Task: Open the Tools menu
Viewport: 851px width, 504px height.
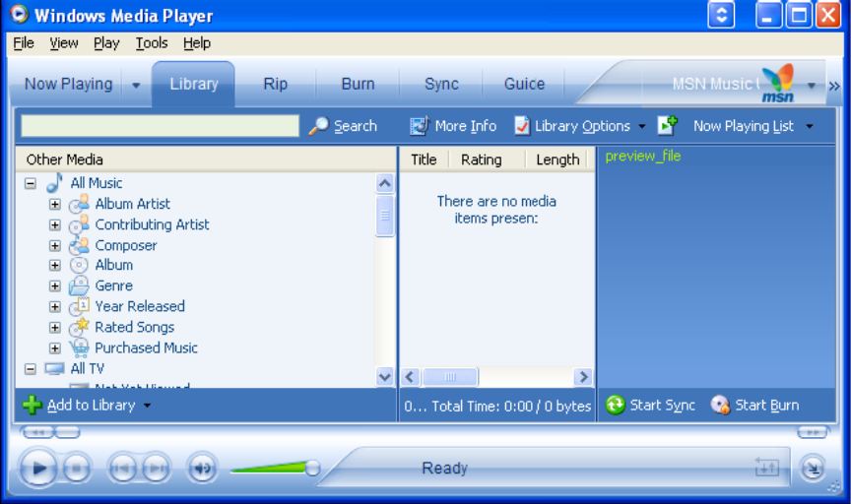Action: (x=152, y=43)
